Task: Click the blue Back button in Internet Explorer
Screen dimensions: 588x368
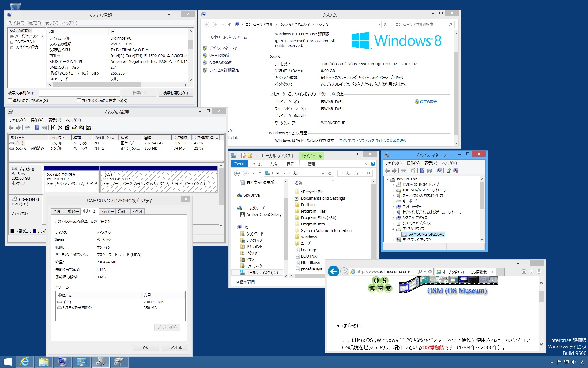Action: [334, 271]
